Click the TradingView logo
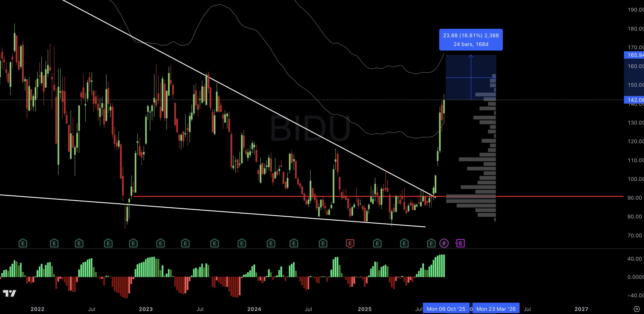The image size is (644, 314). click(10, 293)
